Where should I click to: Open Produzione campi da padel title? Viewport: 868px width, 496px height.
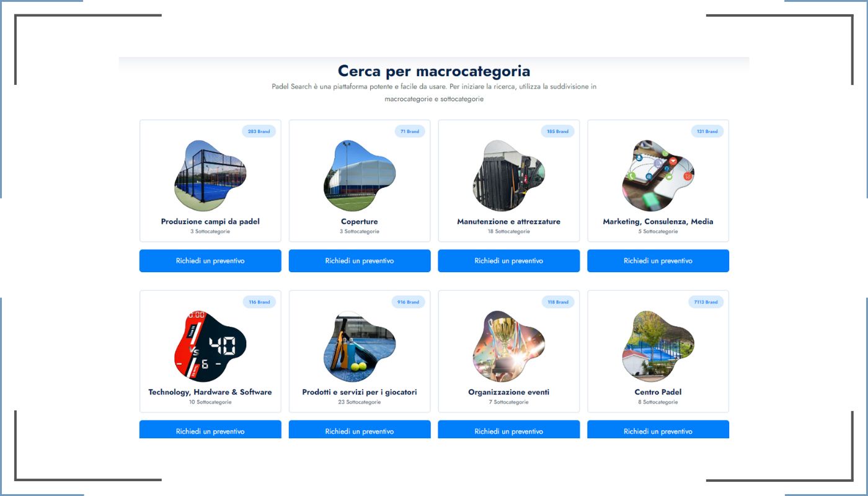(x=210, y=221)
